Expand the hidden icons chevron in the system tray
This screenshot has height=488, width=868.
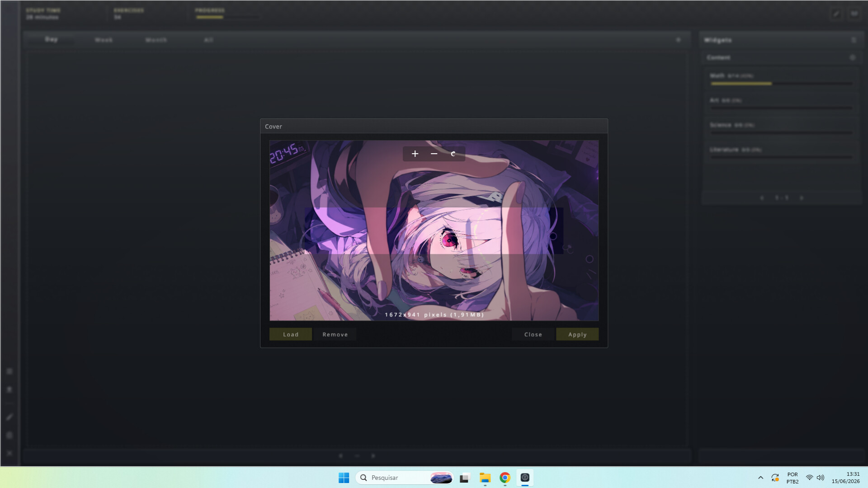click(x=760, y=478)
